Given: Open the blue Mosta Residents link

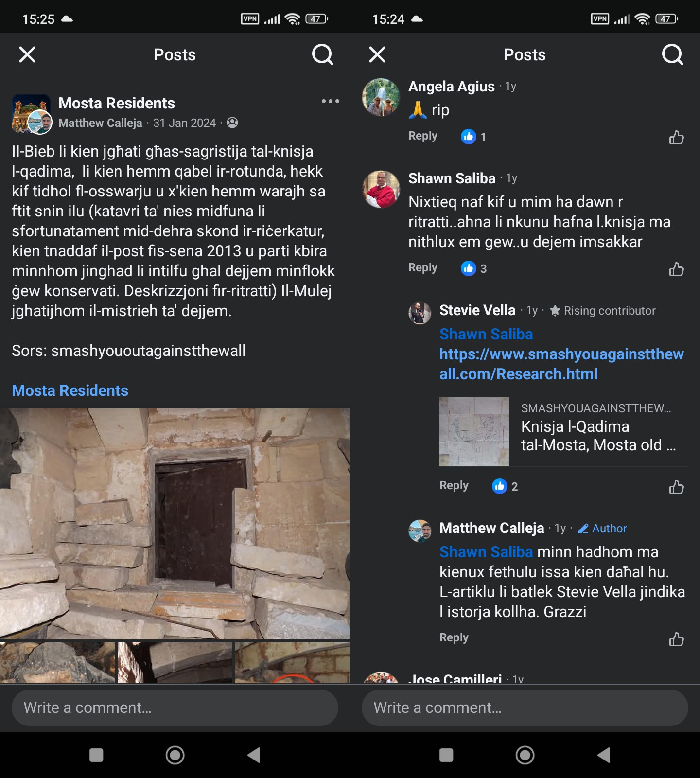Looking at the screenshot, I should tap(70, 390).
